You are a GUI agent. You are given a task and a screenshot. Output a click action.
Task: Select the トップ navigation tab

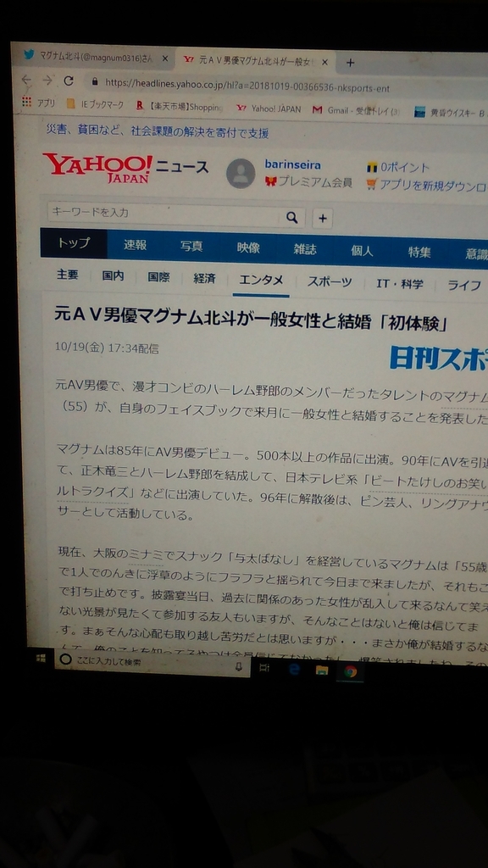(74, 243)
